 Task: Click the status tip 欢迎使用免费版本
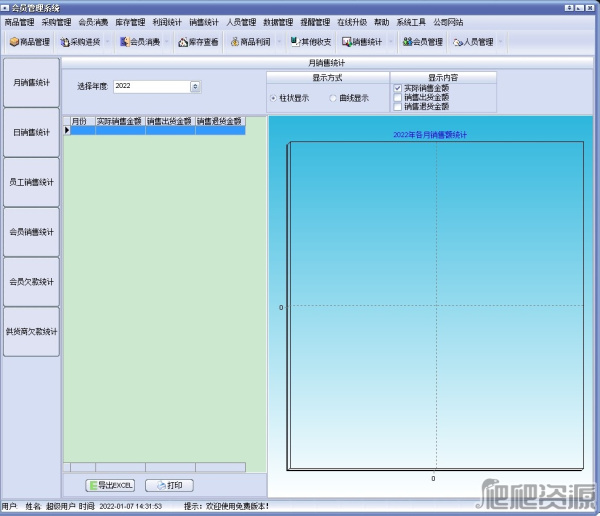(x=236, y=506)
